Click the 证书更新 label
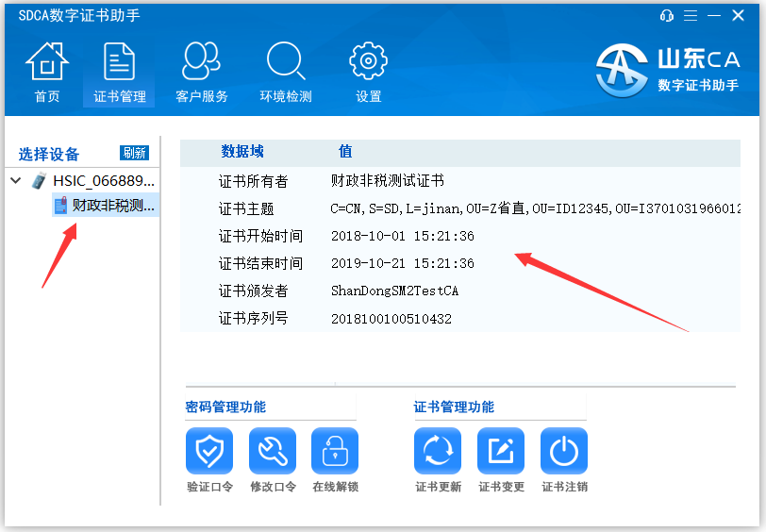Viewport: 766px width, 532px height. click(x=439, y=487)
